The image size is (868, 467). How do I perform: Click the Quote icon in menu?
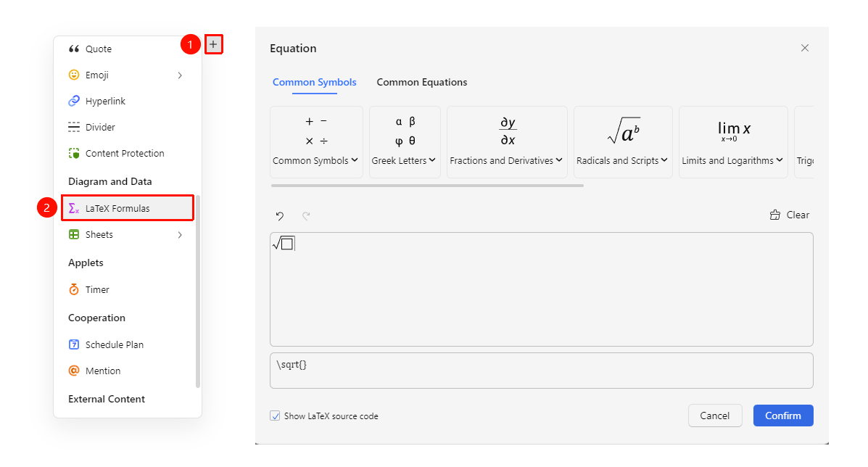[x=74, y=49]
